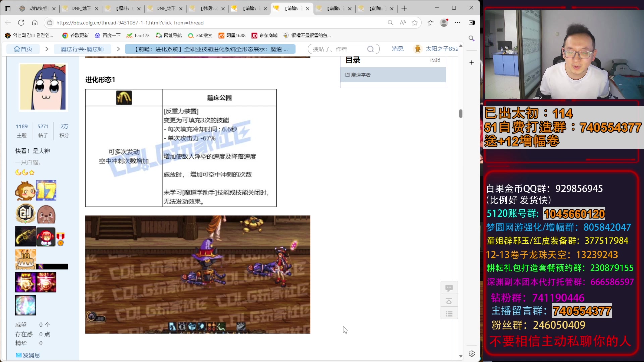
Task: Click the 快看！是大神 user title
Action: (x=33, y=151)
